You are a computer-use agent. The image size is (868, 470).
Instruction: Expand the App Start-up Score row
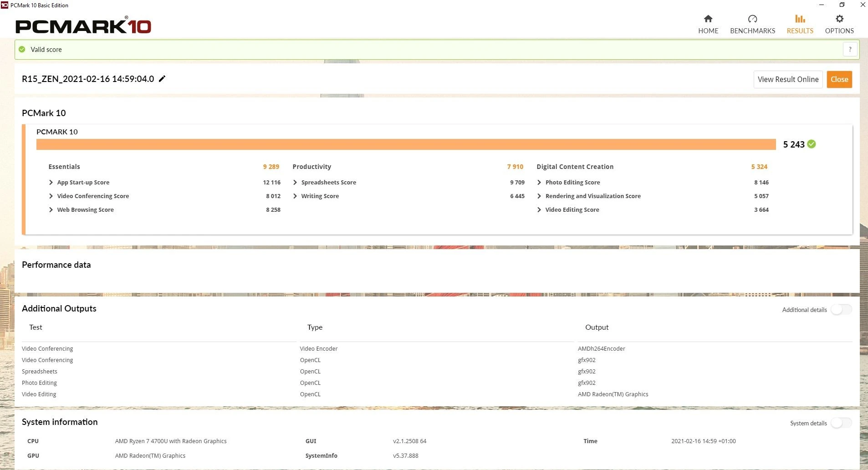coord(51,183)
